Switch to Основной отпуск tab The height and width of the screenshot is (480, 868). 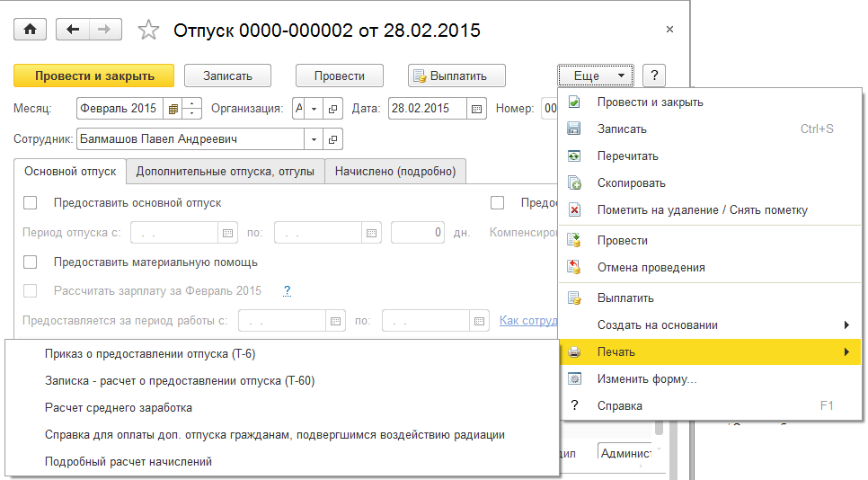[70, 172]
